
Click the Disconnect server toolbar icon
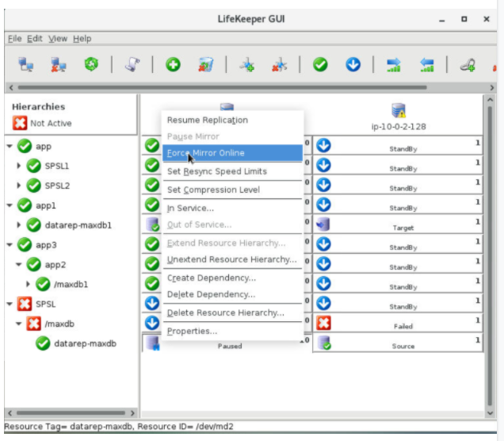(59, 65)
